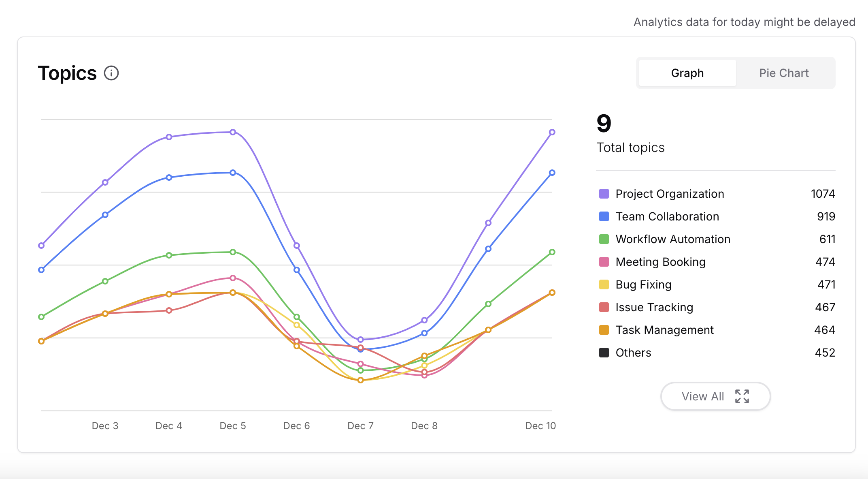The width and height of the screenshot is (868, 479).
Task: Click the blue data point at Dec 10
Action: pos(552,173)
